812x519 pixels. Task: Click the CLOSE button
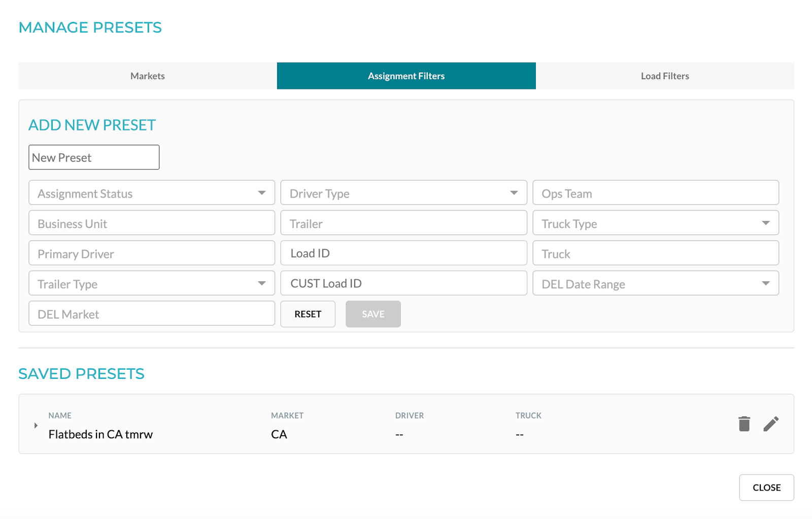(x=766, y=488)
